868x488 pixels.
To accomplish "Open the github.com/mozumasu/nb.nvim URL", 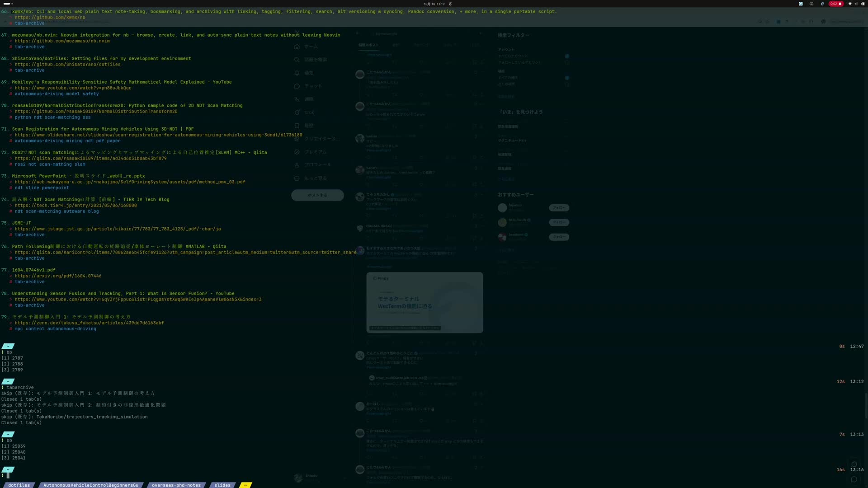I will click(x=62, y=41).
